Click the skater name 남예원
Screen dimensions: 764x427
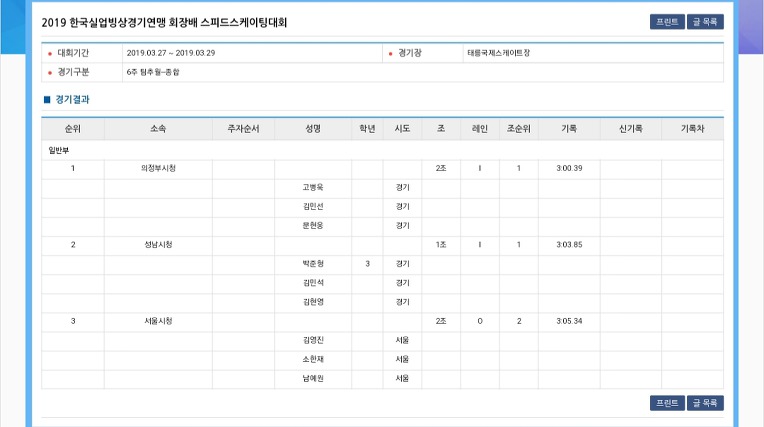point(313,378)
